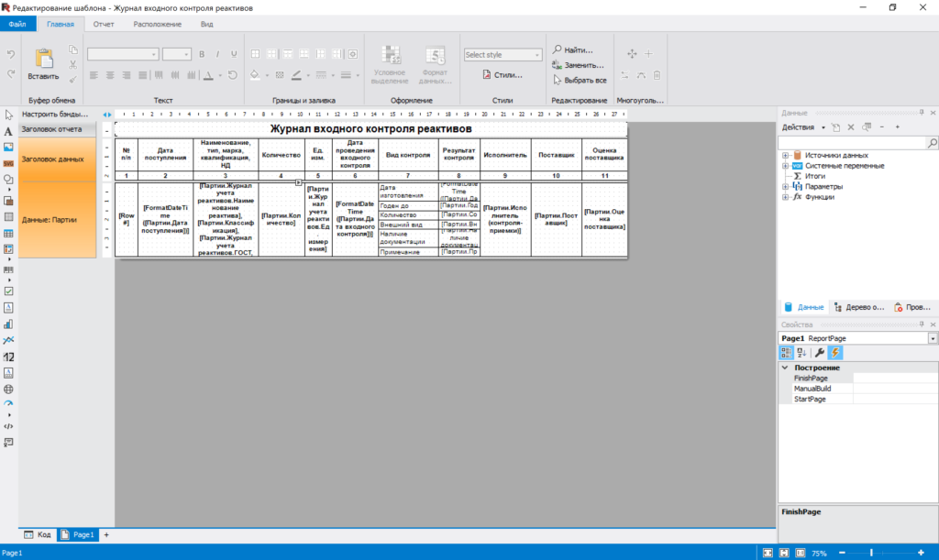Switch to the Код tab at bottom
The width and height of the screenshot is (939, 560).
click(x=38, y=535)
